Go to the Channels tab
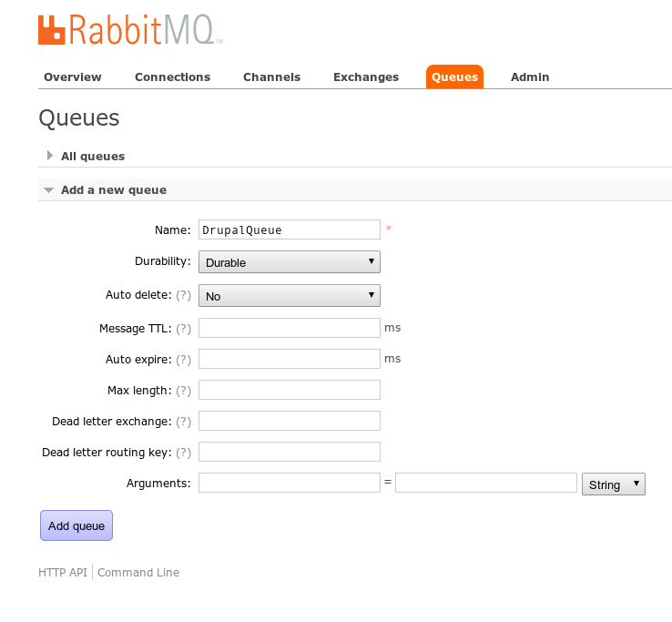This screenshot has width=672, height=622. pyautogui.click(x=271, y=77)
